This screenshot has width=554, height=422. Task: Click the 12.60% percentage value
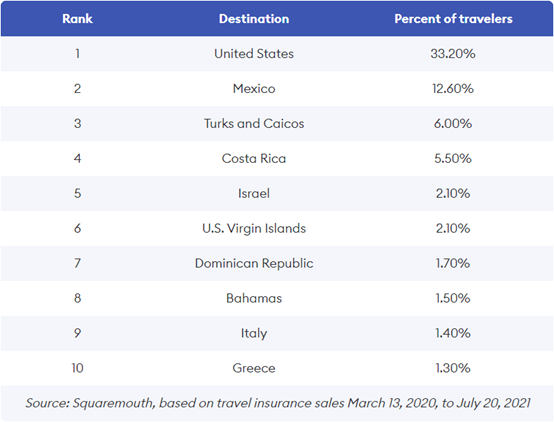[x=453, y=89]
